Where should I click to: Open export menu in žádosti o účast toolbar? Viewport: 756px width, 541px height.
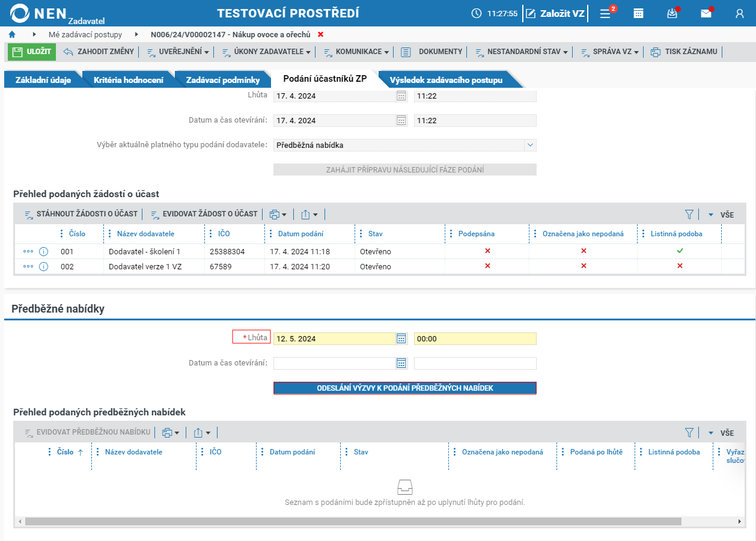point(309,215)
